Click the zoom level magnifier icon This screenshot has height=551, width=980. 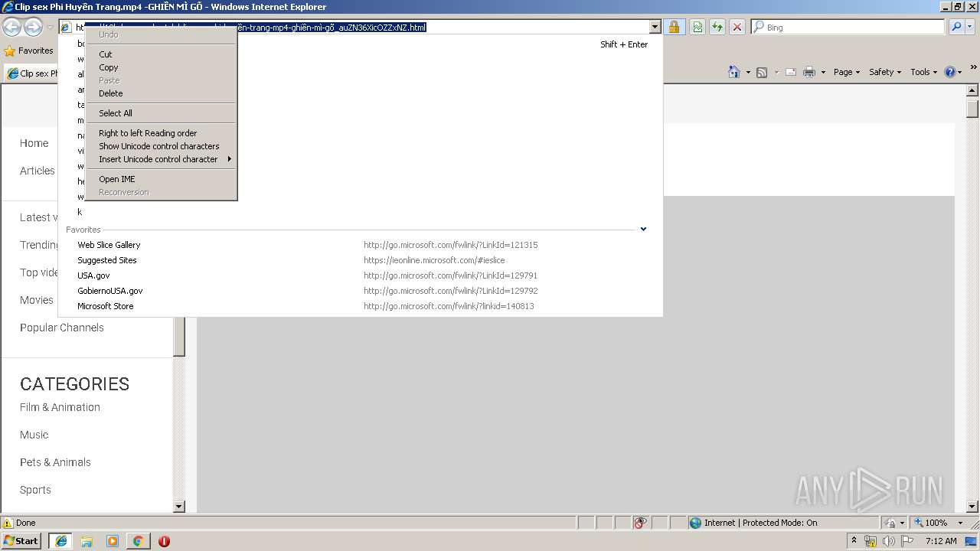(919, 523)
